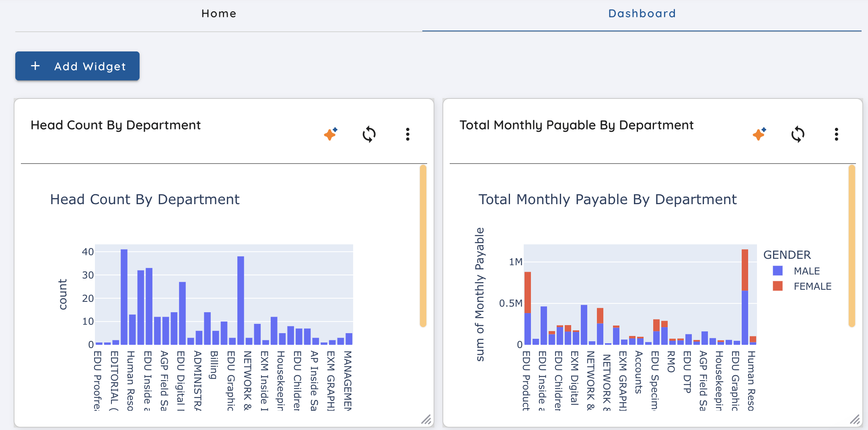
Task: Refresh the Head Count By Department widget
Action: (x=369, y=134)
